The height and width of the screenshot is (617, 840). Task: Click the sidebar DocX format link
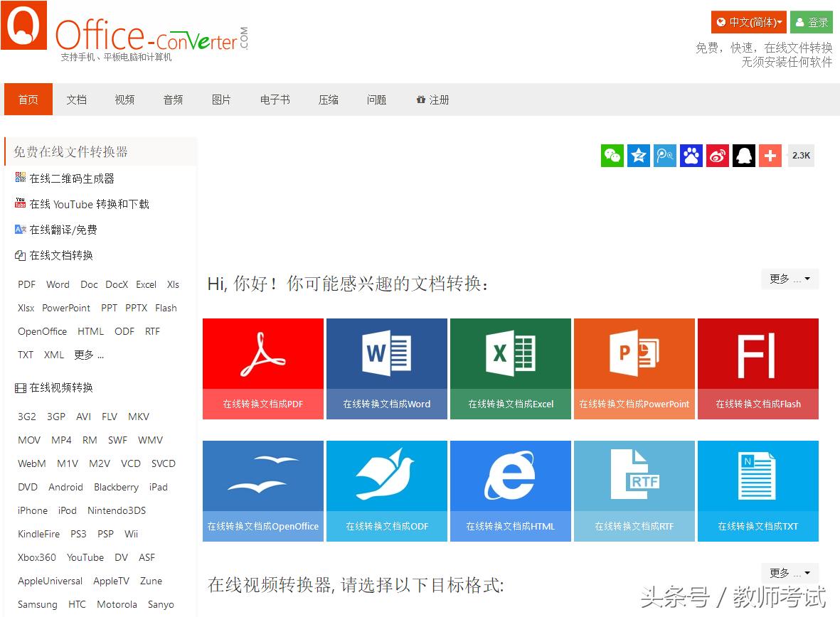click(x=117, y=284)
